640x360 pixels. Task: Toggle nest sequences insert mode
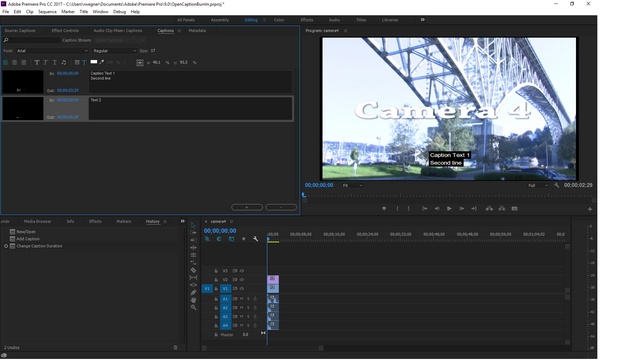pos(207,239)
